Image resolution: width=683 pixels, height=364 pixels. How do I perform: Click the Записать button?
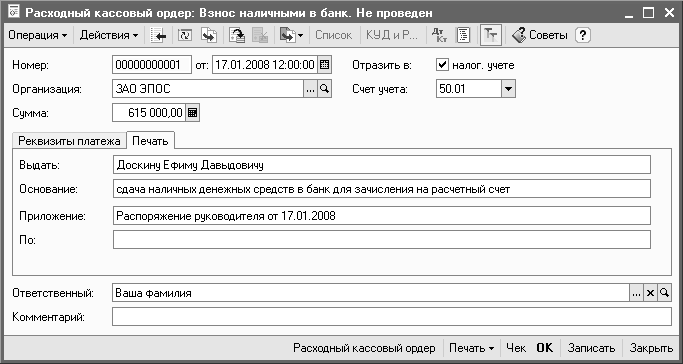coord(592,348)
